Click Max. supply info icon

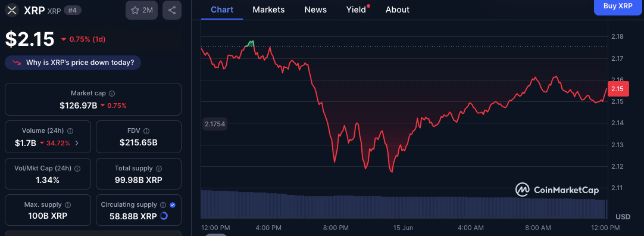pos(68,204)
